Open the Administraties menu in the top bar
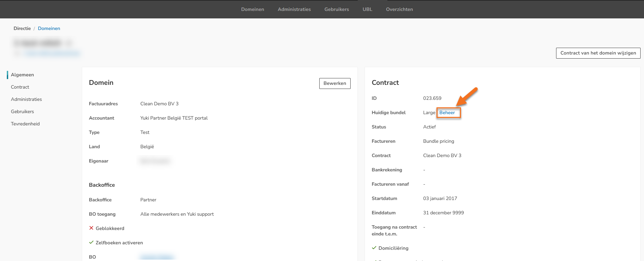The image size is (644, 261). pyautogui.click(x=294, y=9)
